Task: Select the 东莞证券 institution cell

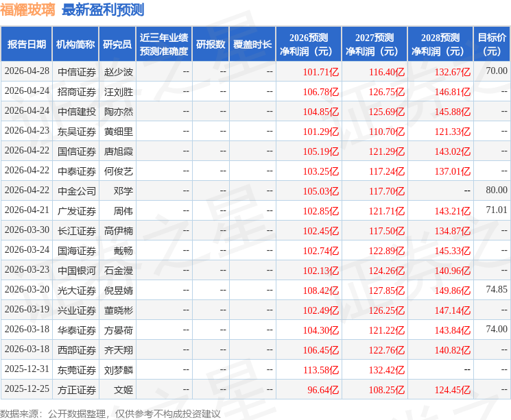Action: [77, 369]
